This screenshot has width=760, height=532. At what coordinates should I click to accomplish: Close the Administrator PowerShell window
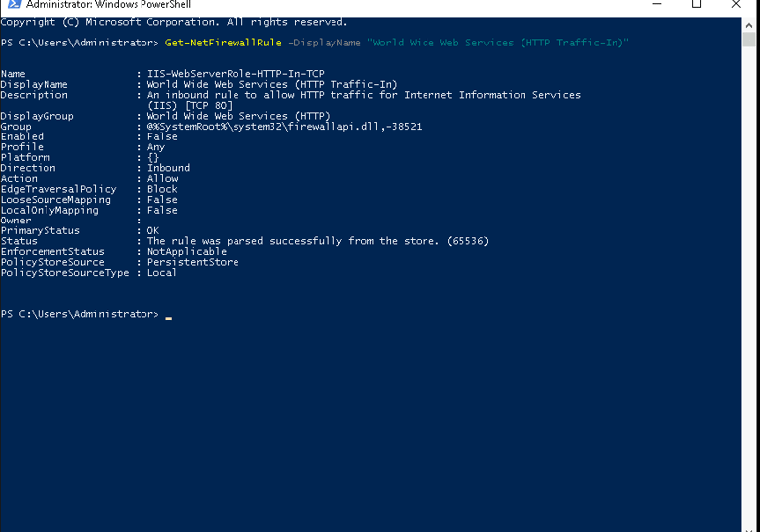[736, 4]
